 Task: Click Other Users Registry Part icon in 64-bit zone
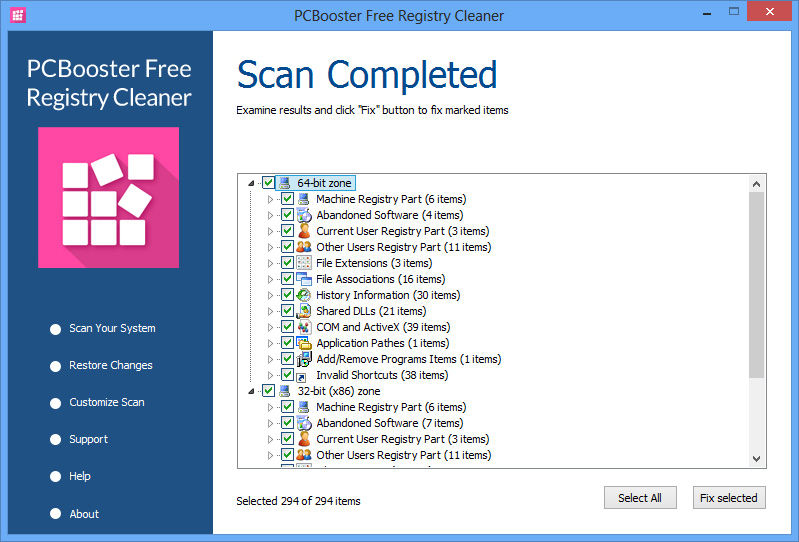point(304,247)
